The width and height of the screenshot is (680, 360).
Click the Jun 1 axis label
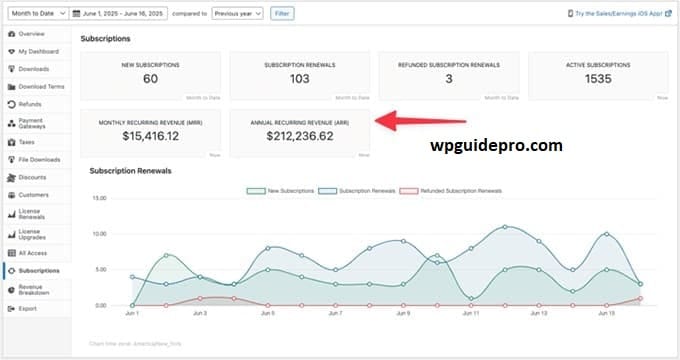132,313
